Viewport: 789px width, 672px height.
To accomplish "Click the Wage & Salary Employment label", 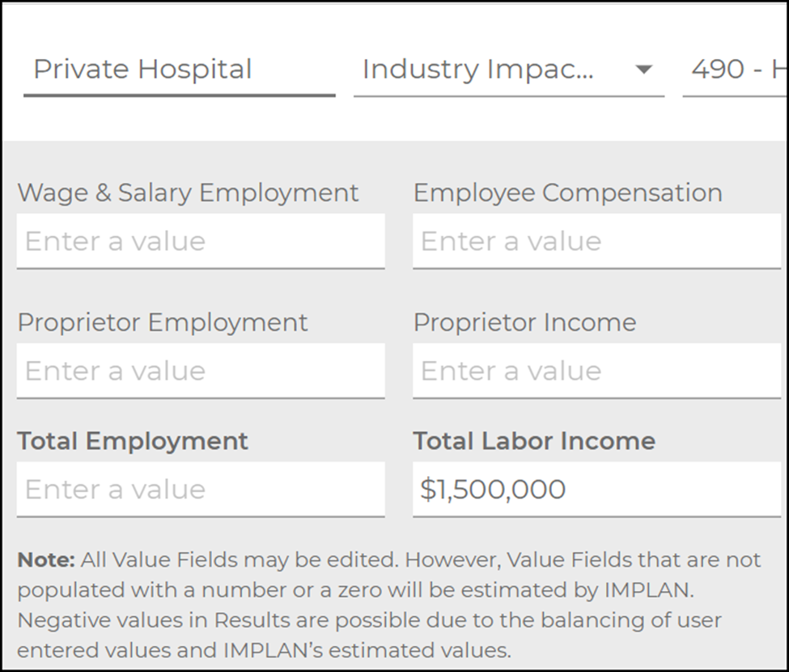I will point(188,193).
